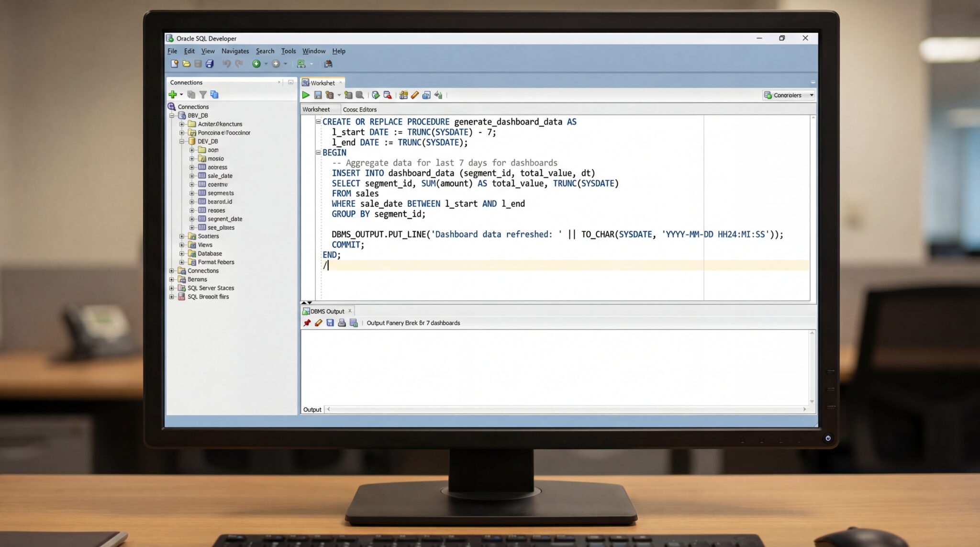Screen dimensions: 980x547
Task: Click the filter funnel icon in Connections
Action: point(203,95)
